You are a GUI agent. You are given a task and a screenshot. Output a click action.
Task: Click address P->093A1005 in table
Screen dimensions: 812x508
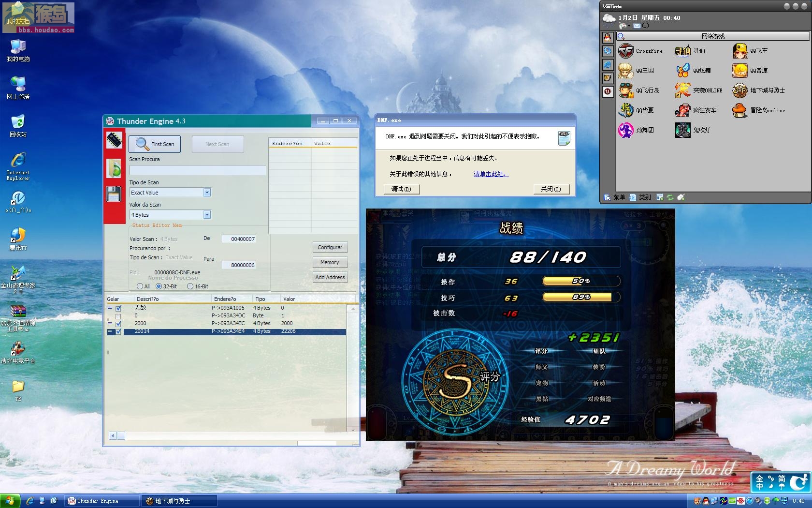(228, 308)
